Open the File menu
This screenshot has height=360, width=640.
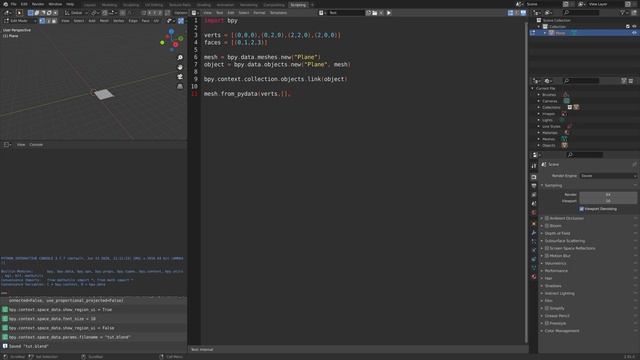coord(13,4)
